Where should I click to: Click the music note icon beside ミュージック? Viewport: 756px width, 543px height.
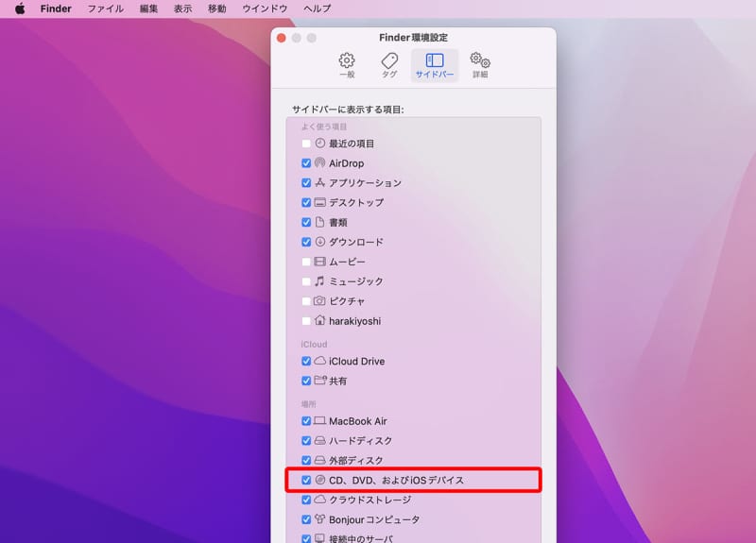point(319,280)
